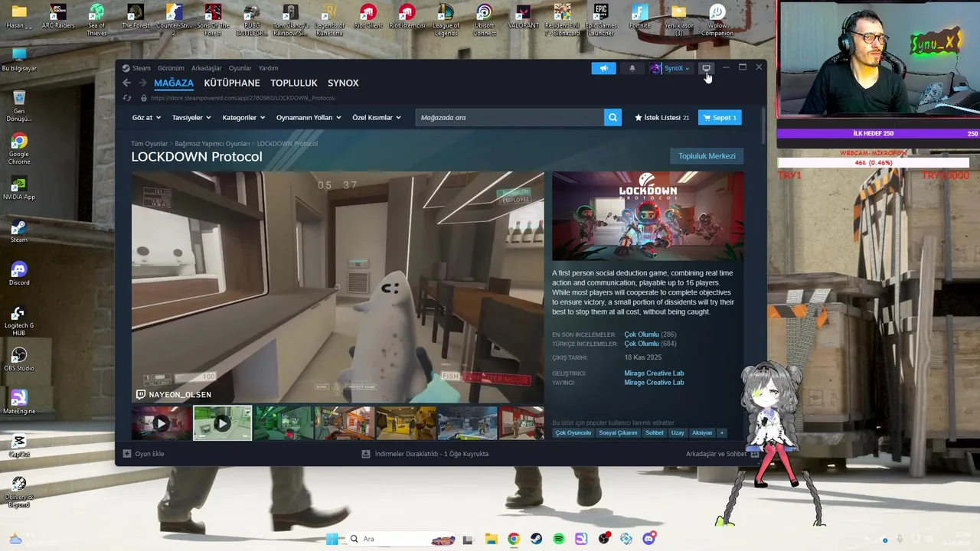
Task: Open Google Chrome from the taskbar
Action: [514, 539]
